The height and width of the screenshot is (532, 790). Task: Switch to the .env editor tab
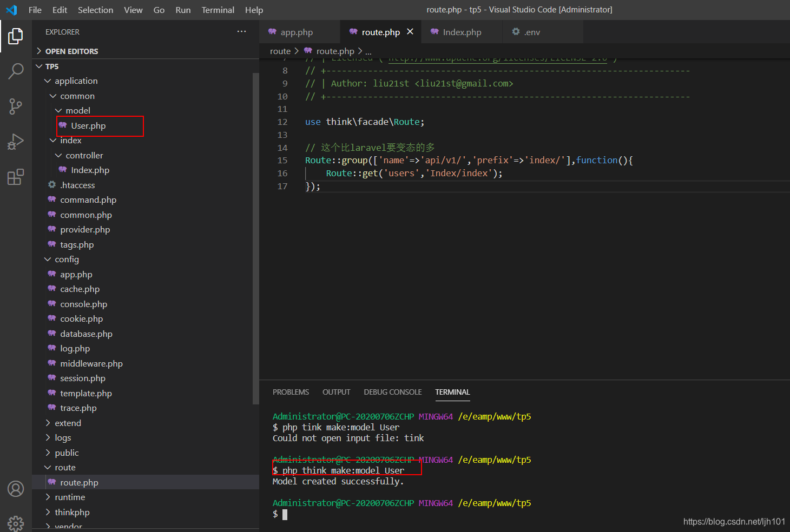pos(531,32)
